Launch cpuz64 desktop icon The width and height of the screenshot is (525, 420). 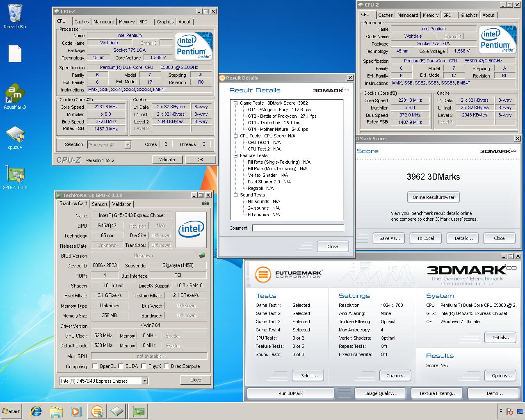(x=15, y=137)
